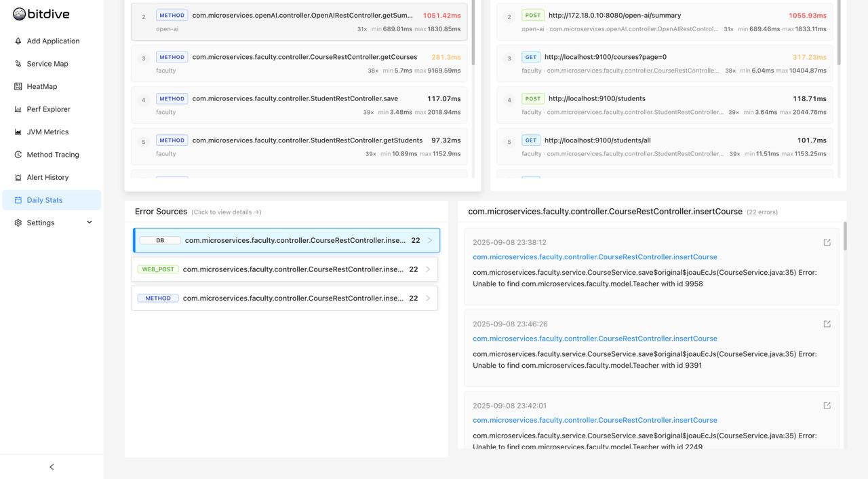
Task: Click the Settings gear icon
Action: (x=18, y=223)
